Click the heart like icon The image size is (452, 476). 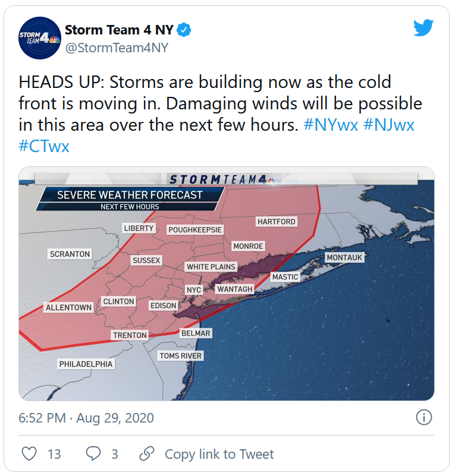(30, 454)
